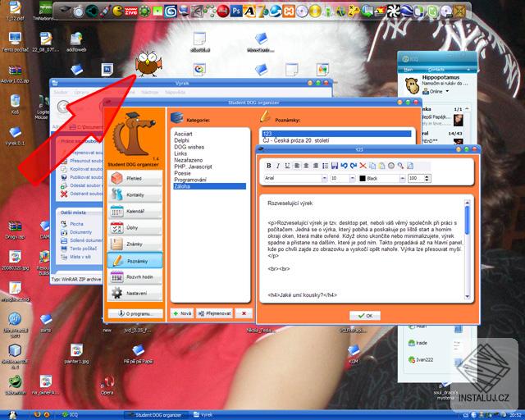Select contact Iraide in ICQ list
Viewport: 525px width, 420px height.
(x=418, y=343)
